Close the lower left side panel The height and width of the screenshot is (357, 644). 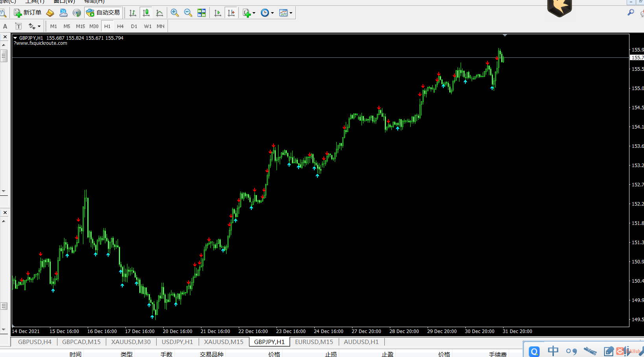click(x=5, y=213)
